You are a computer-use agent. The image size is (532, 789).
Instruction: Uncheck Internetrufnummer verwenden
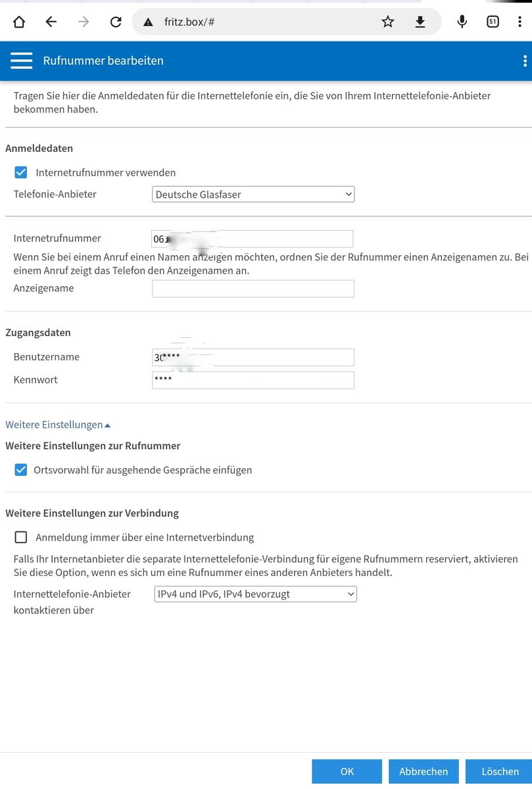(x=21, y=172)
